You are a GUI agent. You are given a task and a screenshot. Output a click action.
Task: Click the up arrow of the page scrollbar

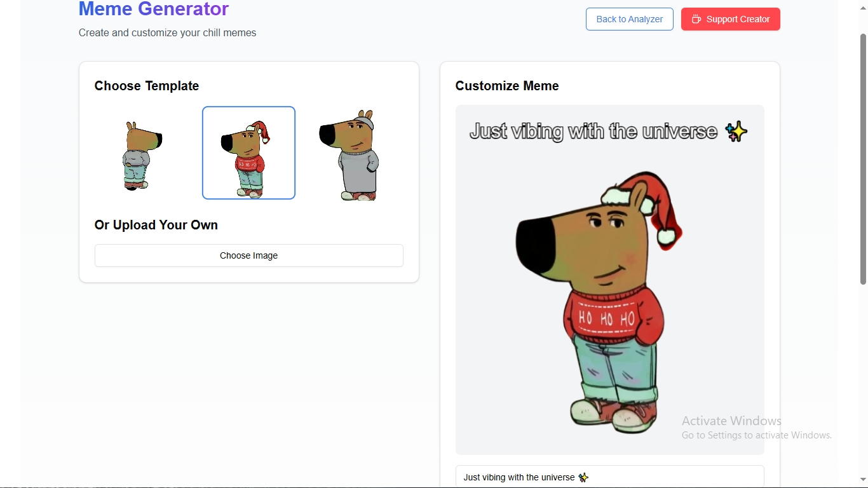tap(863, 8)
